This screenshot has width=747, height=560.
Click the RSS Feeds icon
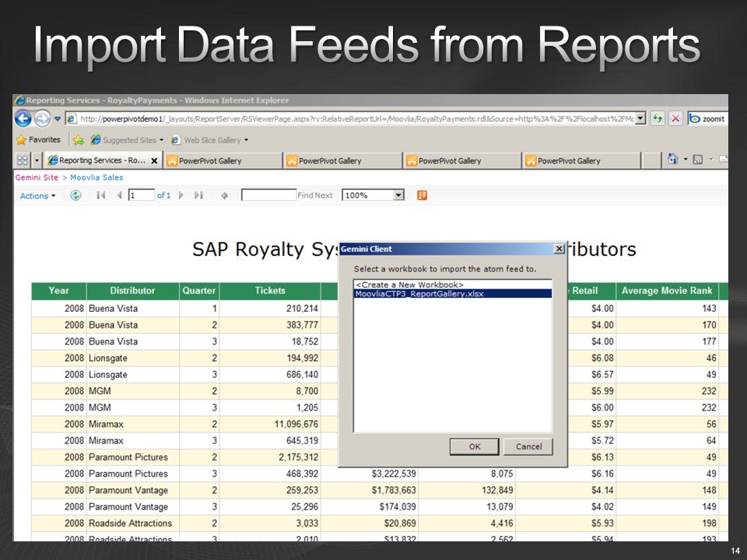[x=697, y=159]
